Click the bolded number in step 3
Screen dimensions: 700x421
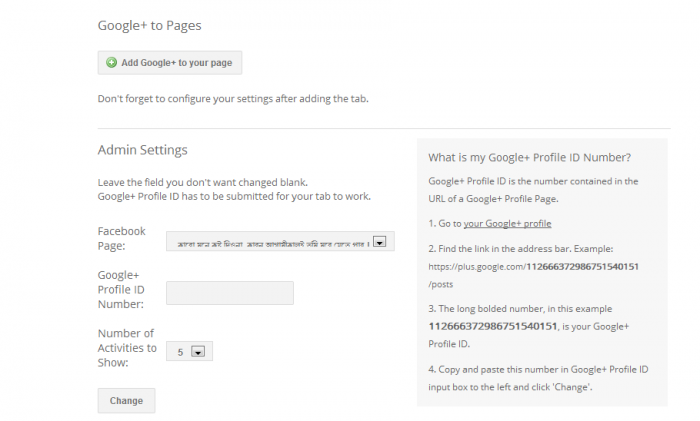pyautogui.click(x=491, y=326)
